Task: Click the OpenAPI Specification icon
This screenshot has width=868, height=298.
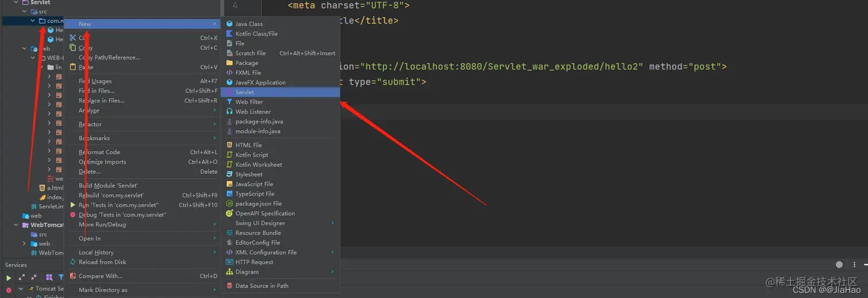Action: click(x=230, y=214)
